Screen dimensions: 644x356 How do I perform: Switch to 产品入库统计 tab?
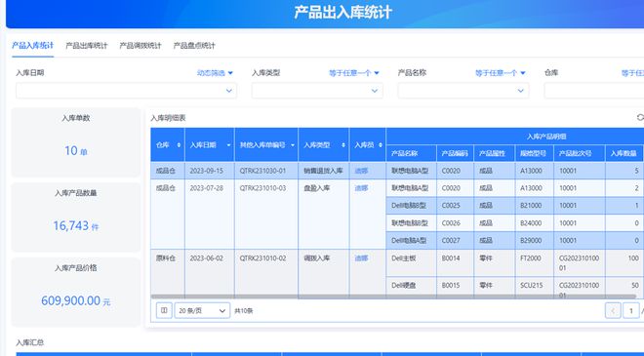32,46
